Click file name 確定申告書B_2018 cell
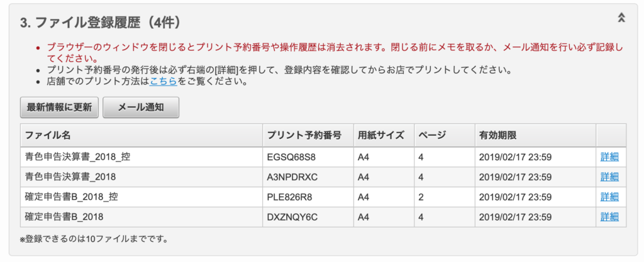 tap(64, 217)
